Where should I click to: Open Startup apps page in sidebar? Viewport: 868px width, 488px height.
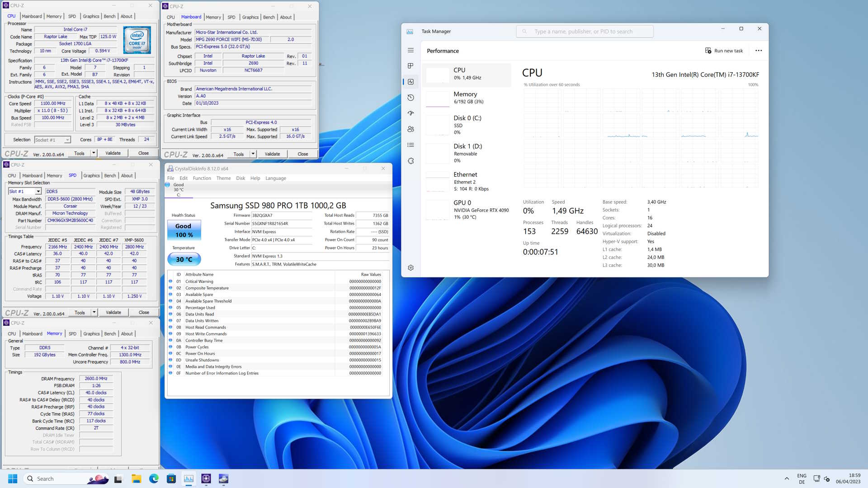point(410,113)
